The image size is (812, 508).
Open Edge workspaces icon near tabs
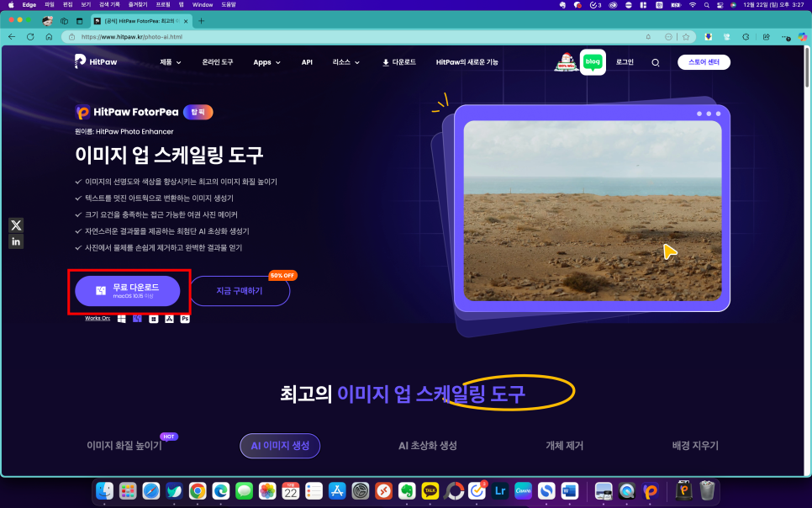64,21
